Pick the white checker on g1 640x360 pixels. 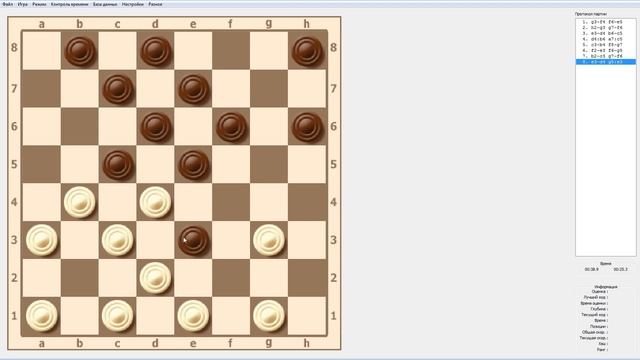point(269,316)
